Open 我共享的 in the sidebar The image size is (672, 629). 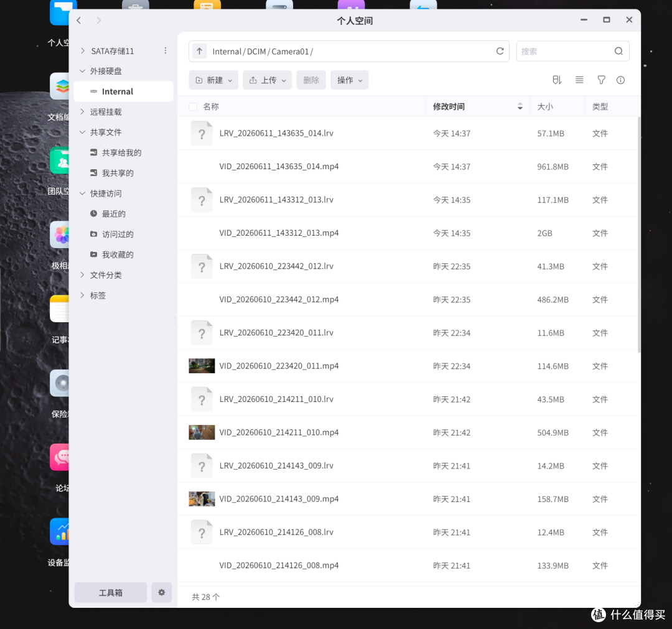[x=118, y=173]
